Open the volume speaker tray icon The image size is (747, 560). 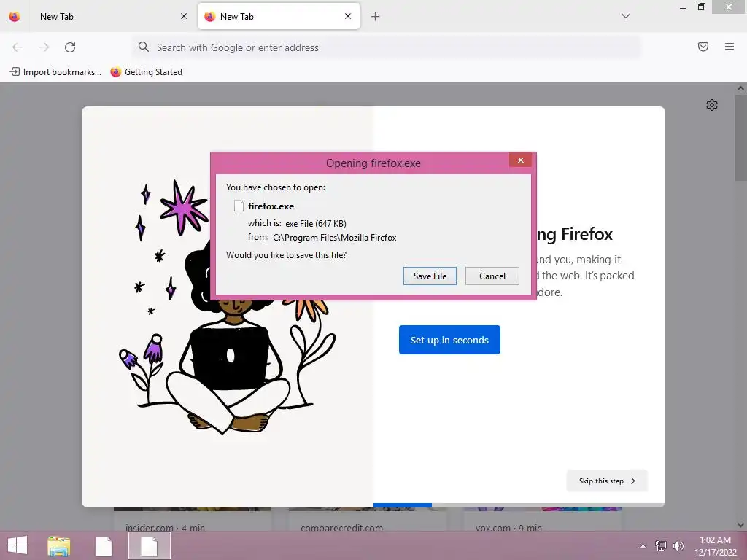678,546
